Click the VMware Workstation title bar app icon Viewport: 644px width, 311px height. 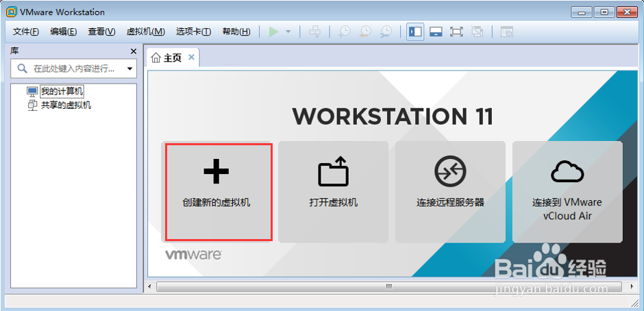(x=12, y=12)
